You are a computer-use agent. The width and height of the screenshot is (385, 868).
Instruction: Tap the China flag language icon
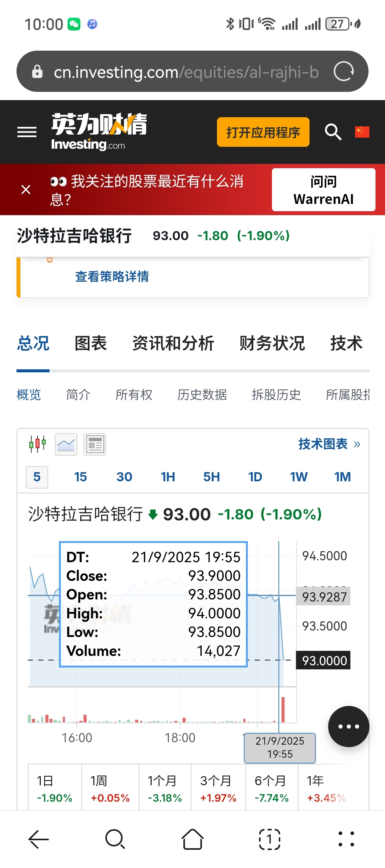[362, 132]
